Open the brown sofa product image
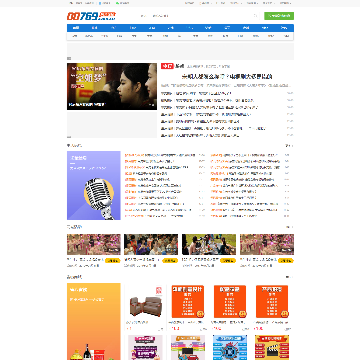360x360 pixels. [x=145, y=302]
